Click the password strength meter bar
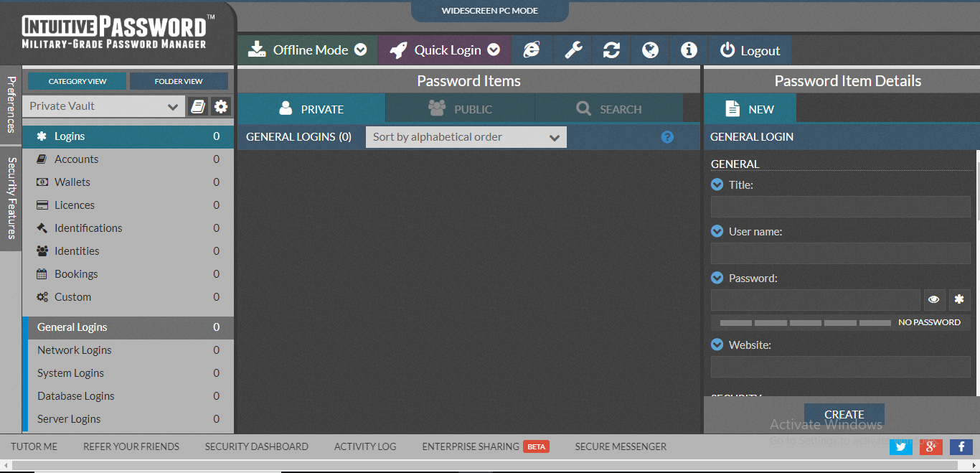 tap(805, 323)
